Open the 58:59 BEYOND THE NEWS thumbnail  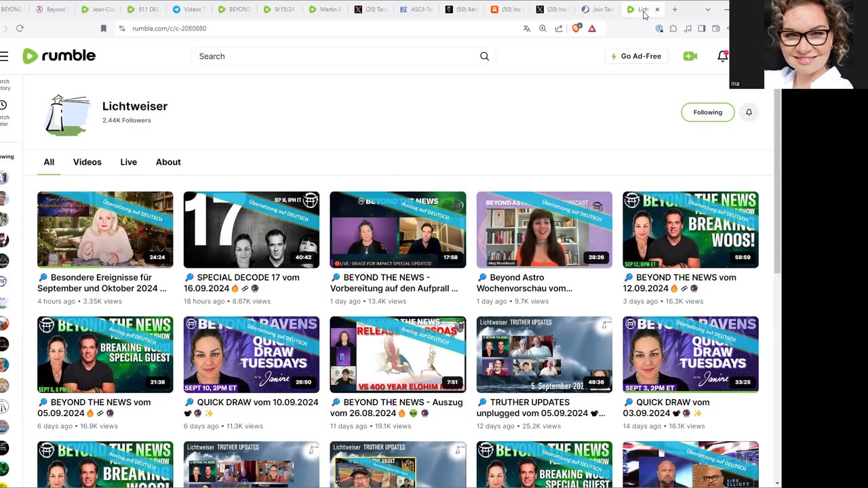[691, 230]
